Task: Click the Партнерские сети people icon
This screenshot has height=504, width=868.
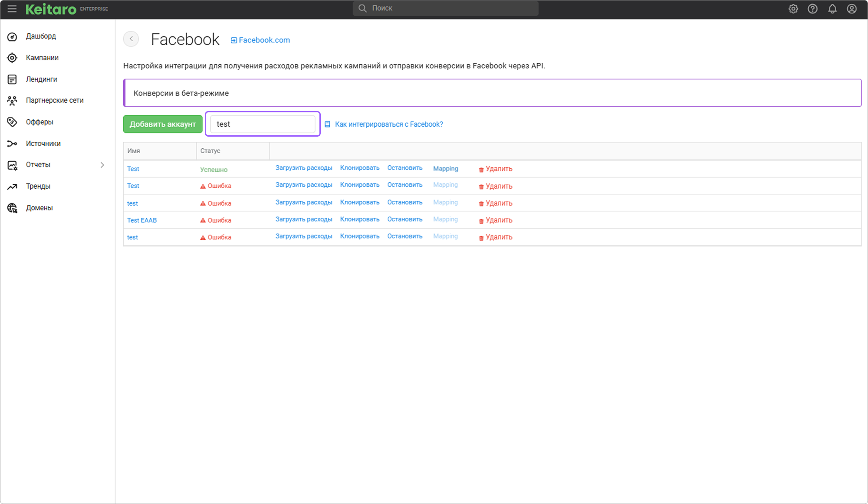Action: pyautogui.click(x=12, y=101)
